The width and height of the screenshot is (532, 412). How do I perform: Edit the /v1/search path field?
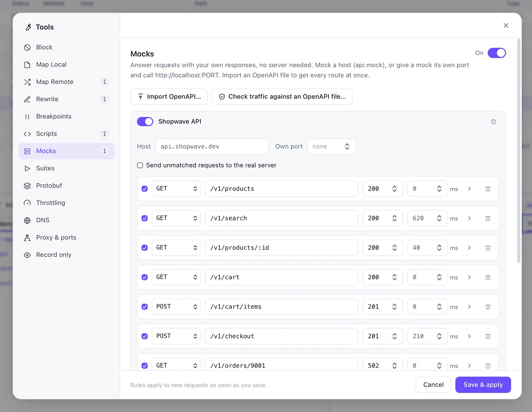click(282, 218)
